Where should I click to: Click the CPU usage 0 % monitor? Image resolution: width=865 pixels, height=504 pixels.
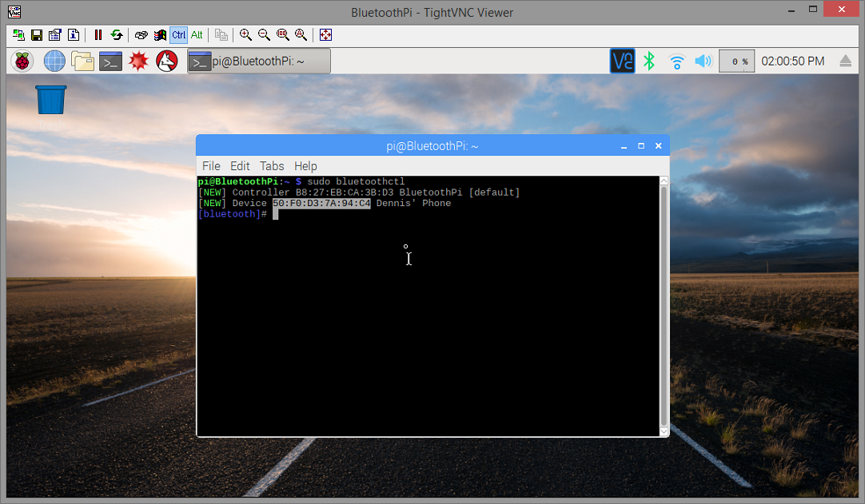[736, 62]
